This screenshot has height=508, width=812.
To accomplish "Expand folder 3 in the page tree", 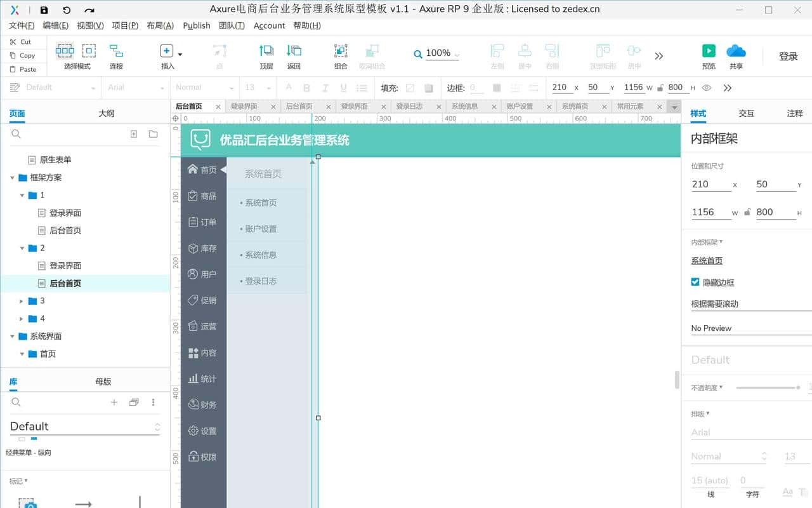I will 22,301.
